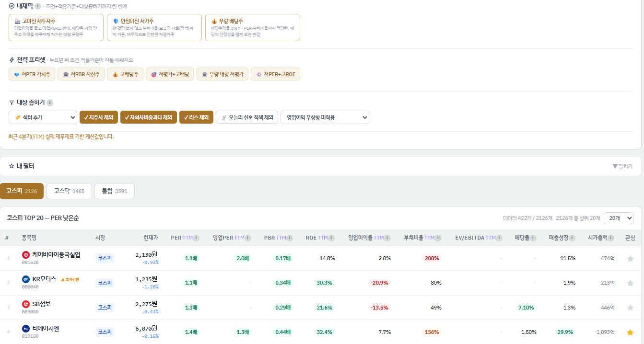Click info icon beside 배당률 column

point(533,238)
